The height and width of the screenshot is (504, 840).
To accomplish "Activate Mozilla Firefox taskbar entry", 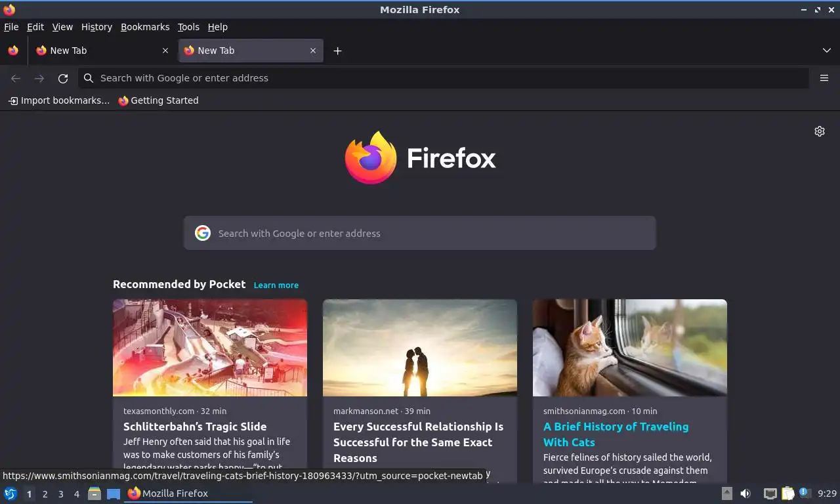I will point(188,493).
